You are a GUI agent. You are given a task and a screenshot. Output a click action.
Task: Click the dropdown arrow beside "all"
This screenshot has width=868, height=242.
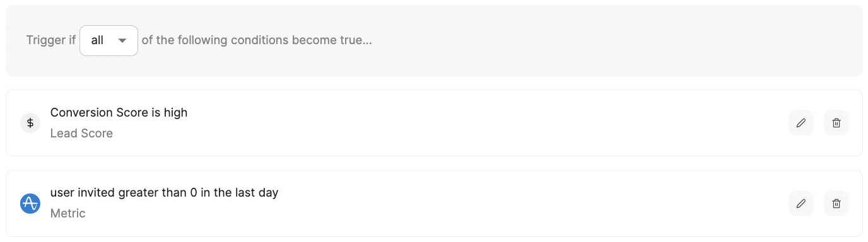click(123, 40)
